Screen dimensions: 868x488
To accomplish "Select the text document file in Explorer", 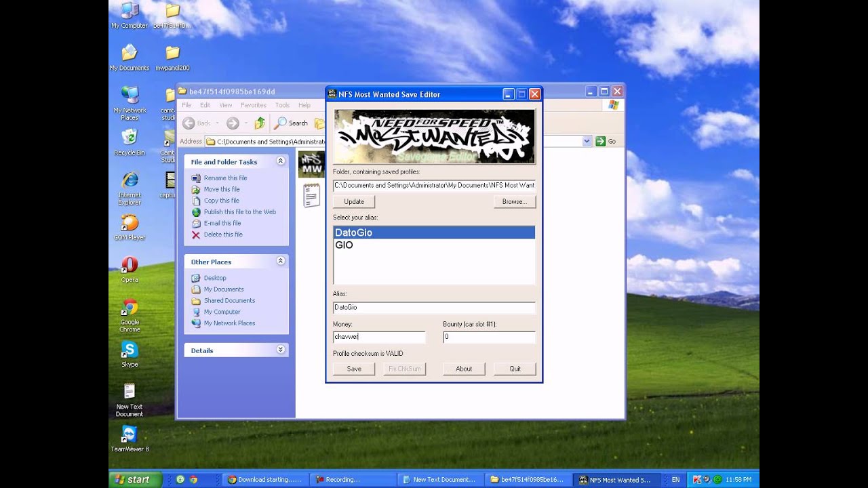I will pyautogui.click(x=311, y=195).
